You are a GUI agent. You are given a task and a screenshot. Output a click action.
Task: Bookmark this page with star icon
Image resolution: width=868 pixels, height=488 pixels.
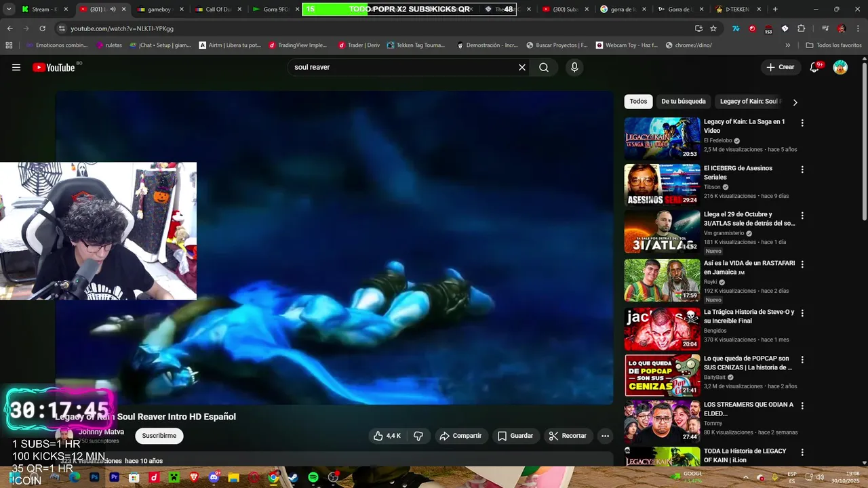pos(713,28)
